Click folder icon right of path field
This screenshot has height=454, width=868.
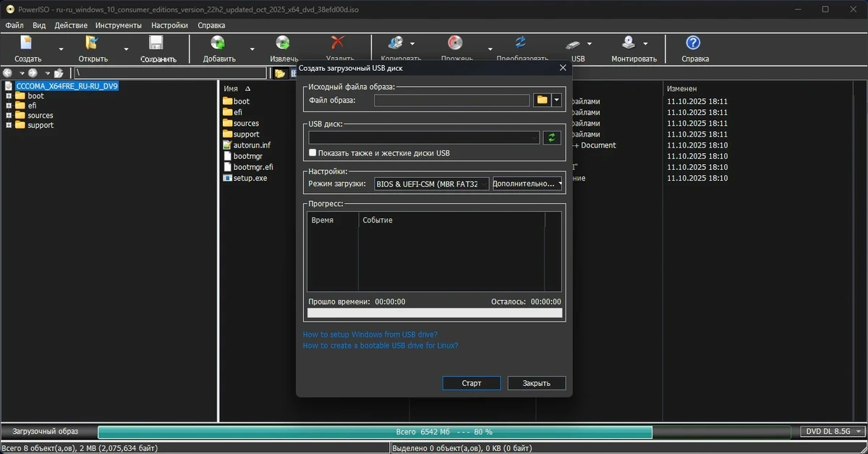point(280,73)
